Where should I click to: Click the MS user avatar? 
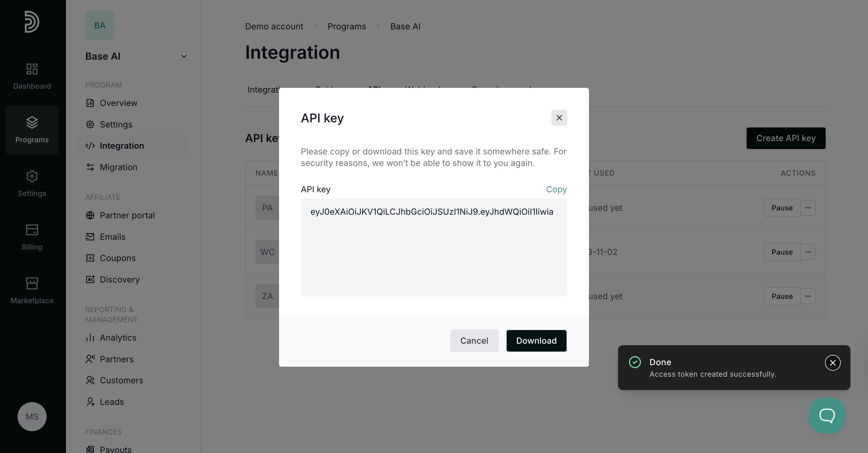pyautogui.click(x=32, y=416)
